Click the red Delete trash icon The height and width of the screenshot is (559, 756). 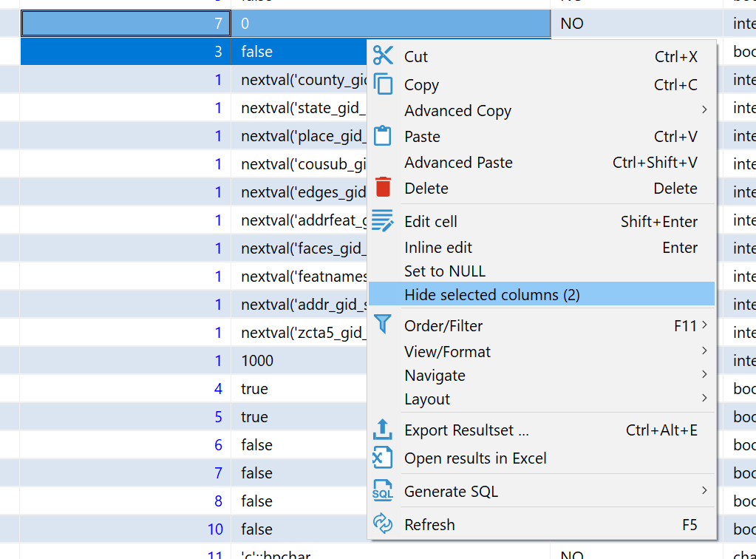coord(383,188)
